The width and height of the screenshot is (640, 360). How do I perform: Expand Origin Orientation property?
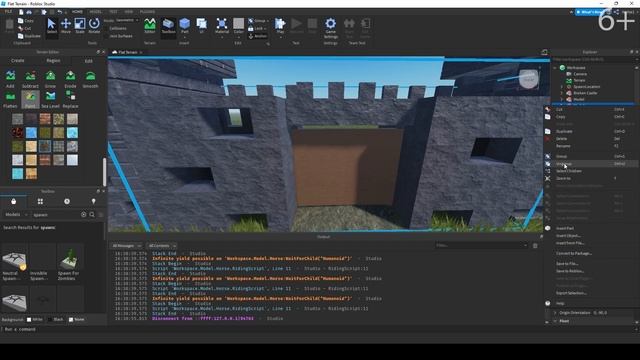[555, 313]
